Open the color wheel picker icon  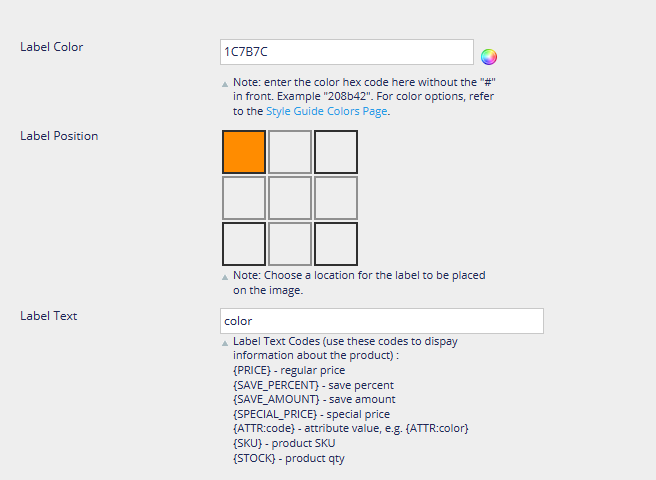point(489,56)
